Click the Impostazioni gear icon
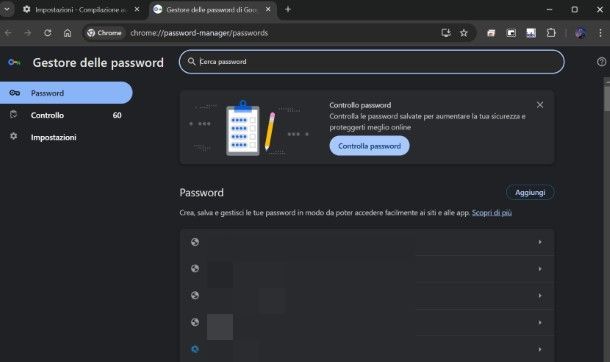 [14, 136]
